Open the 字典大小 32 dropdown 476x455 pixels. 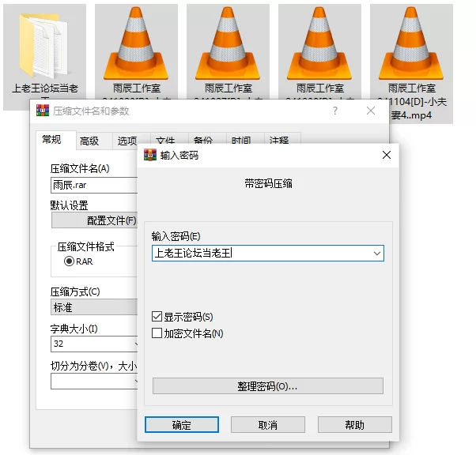tap(94, 344)
